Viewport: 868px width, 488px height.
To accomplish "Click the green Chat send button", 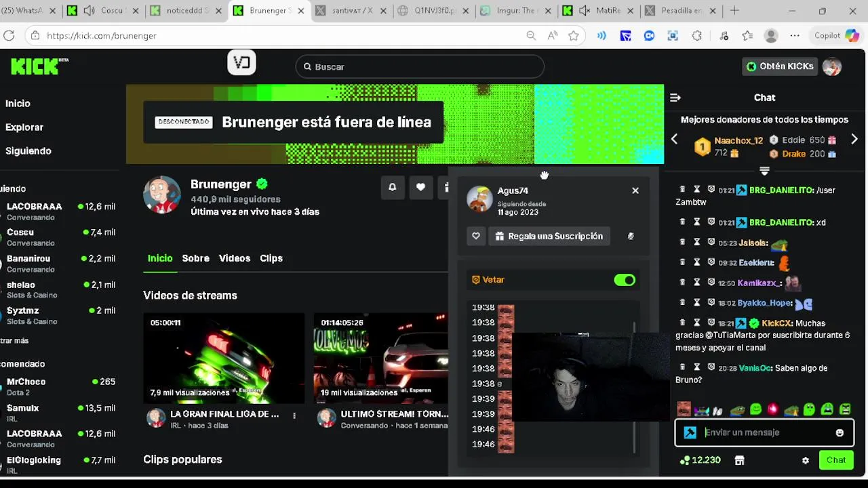I will (836, 460).
